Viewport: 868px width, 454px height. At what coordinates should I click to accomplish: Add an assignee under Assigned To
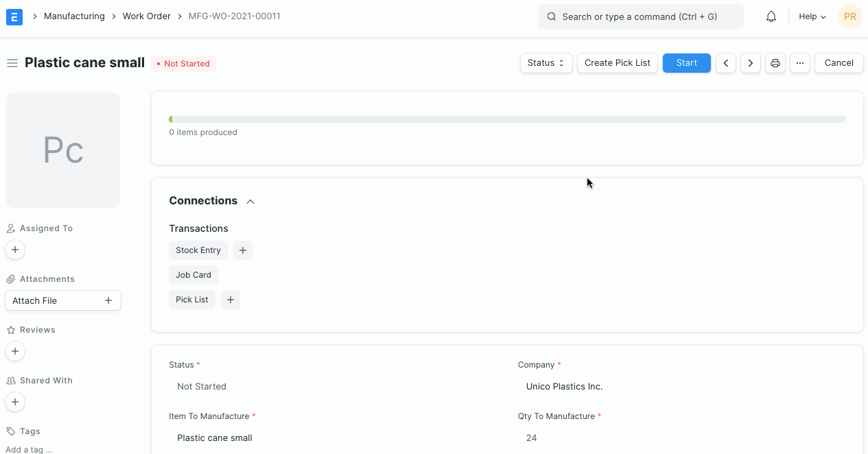pos(15,250)
